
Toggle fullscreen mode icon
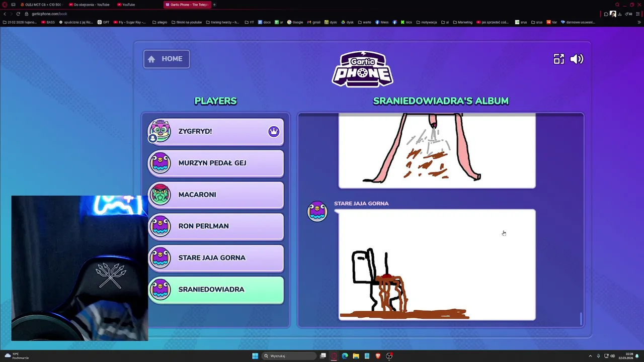click(559, 59)
